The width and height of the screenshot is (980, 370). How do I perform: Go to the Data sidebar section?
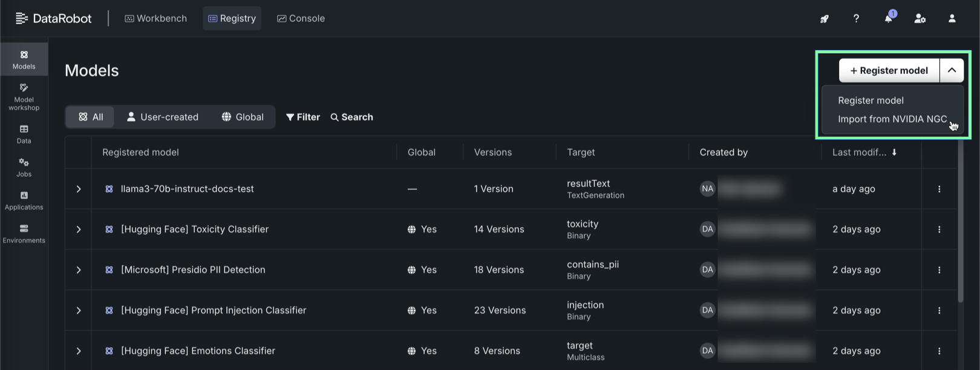[x=24, y=134]
